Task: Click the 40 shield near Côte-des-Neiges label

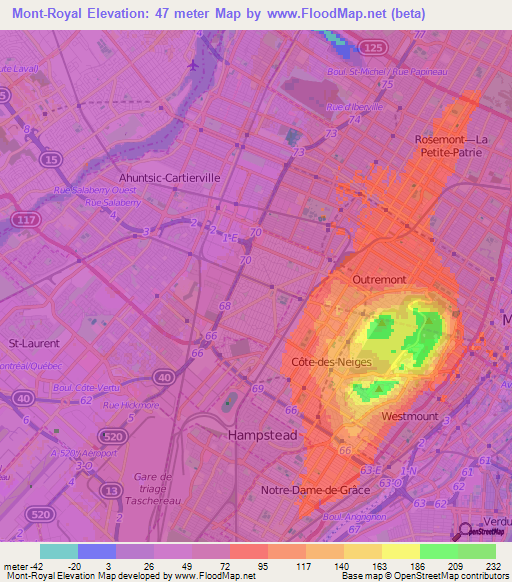Action: click(164, 377)
